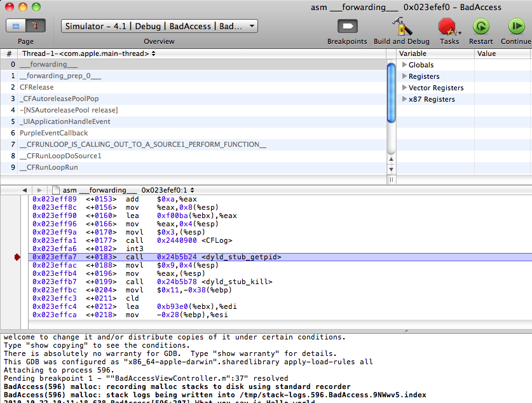Click the int3 instruction line
Screen dimensions: 532x403
[x=280, y=249]
